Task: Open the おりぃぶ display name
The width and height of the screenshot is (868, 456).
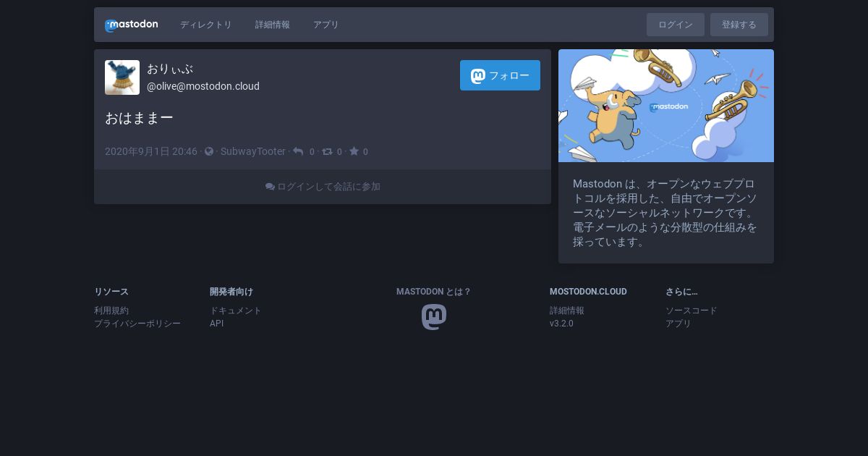Action: [170, 69]
